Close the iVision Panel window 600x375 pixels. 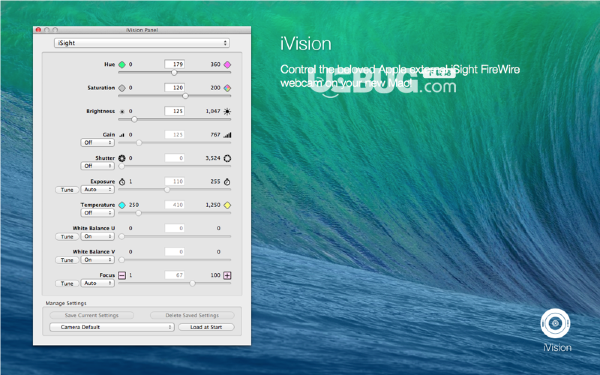point(38,30)
